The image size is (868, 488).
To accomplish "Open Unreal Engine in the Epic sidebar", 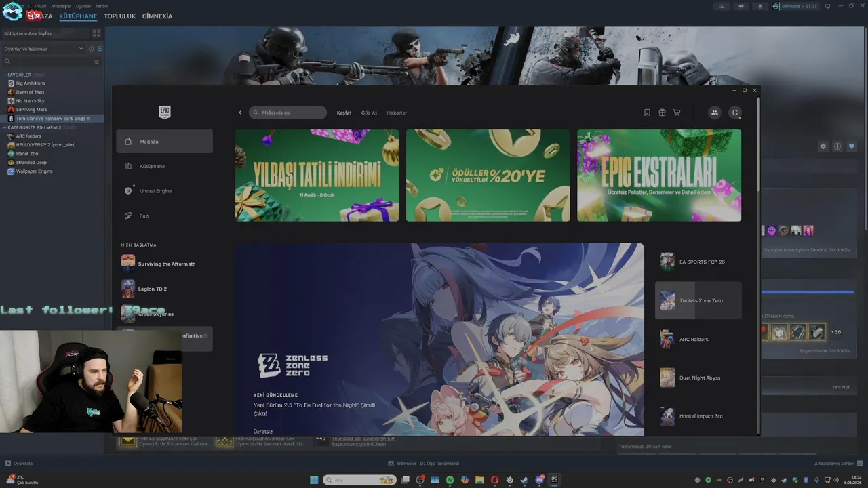I will [x=164, y=191].
